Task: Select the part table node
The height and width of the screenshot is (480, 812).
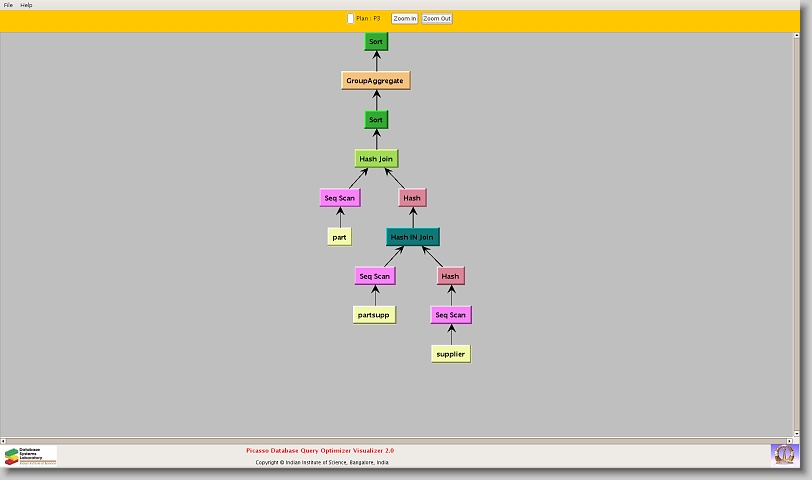Action: click(340, 237)
